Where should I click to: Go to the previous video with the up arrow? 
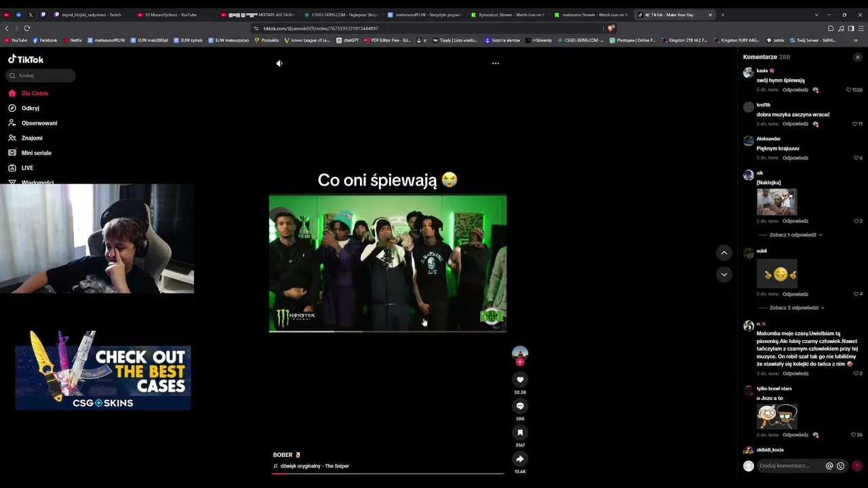(x=724, y=253)
